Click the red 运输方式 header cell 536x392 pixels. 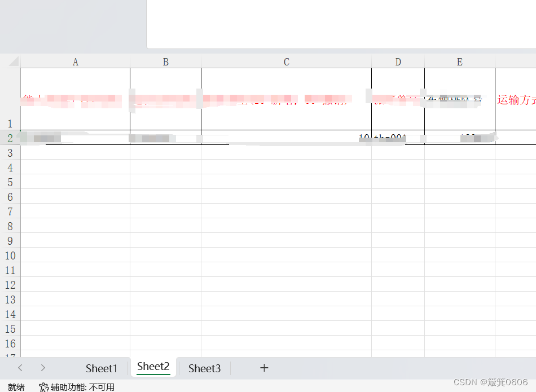[516, 99]
